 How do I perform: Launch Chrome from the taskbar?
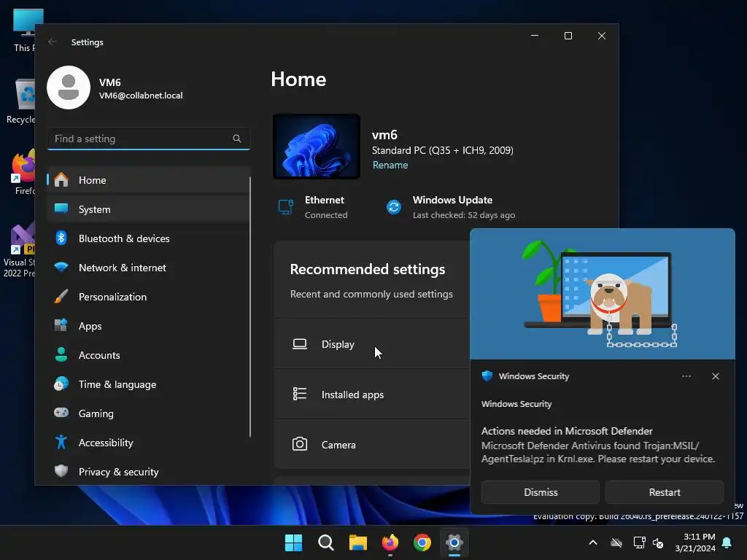(422, 542)
